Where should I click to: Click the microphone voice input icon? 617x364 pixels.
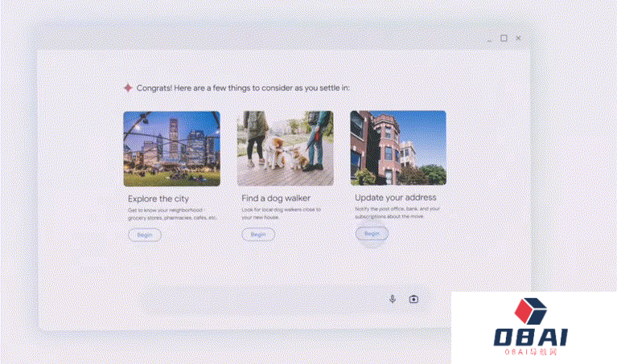393,299
